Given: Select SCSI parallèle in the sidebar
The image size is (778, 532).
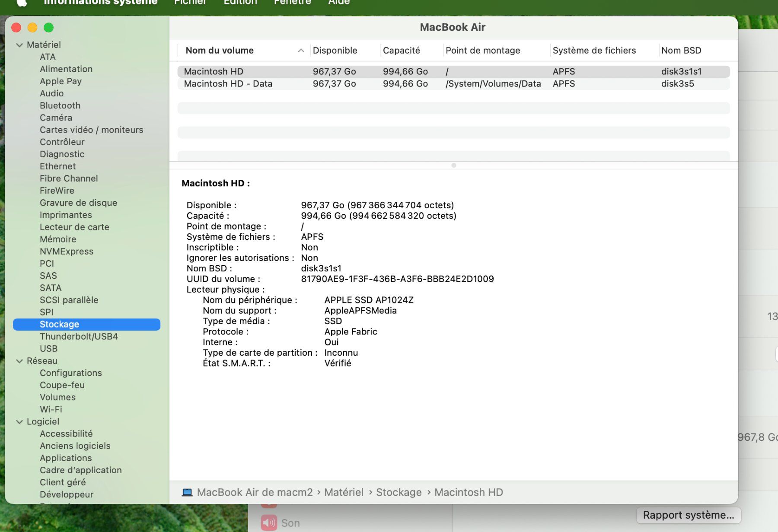Looking at the screenshot, I should pyautogui.click(x=69, y=300).
